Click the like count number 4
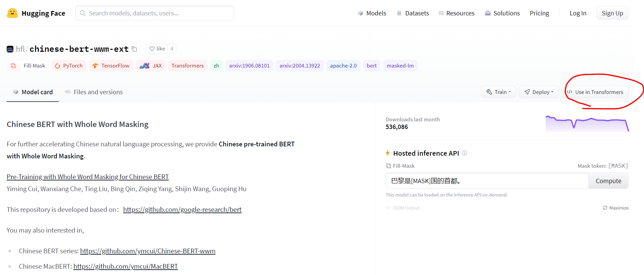Image resolution: width=644 pixels, height=275 pixels. (172, 49)
